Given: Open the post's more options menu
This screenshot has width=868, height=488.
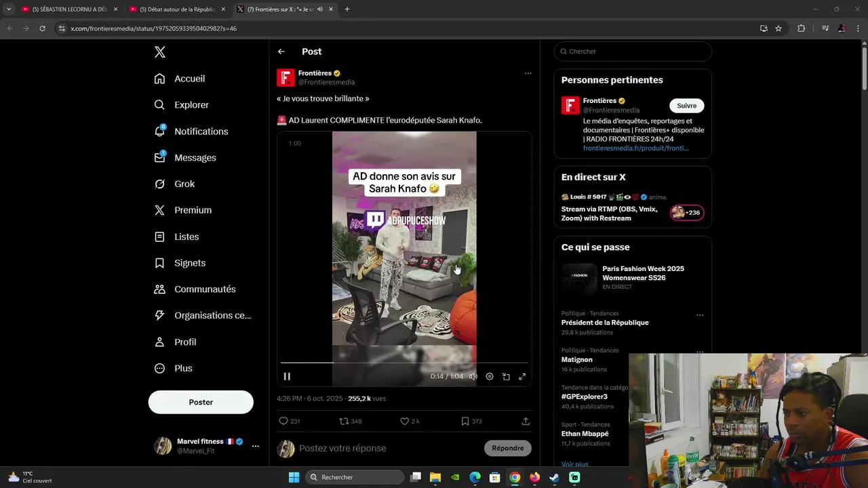Looking at the screenshot, I should pos(528,73).
